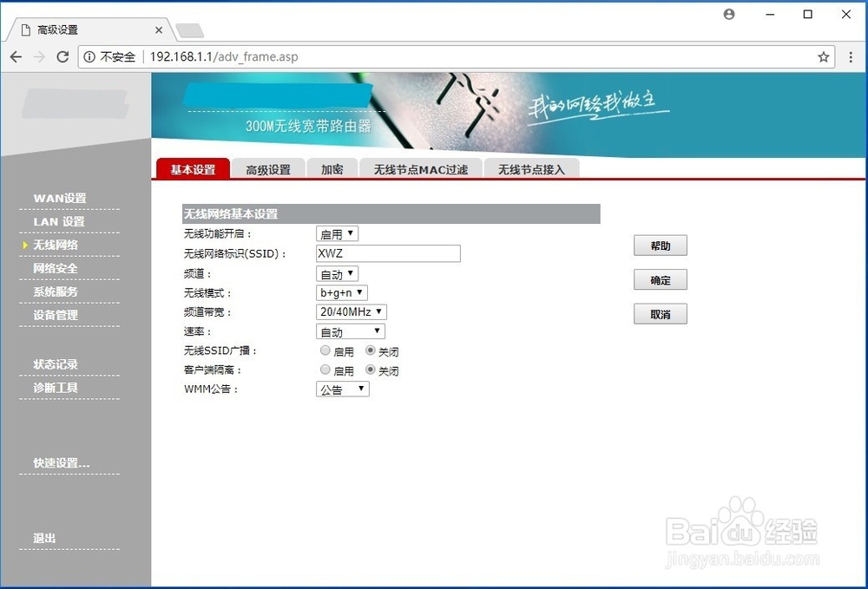Switch to the 加密 tab
Image resolution: width=868 pixels, height=589 pixels.
[332, 170]
